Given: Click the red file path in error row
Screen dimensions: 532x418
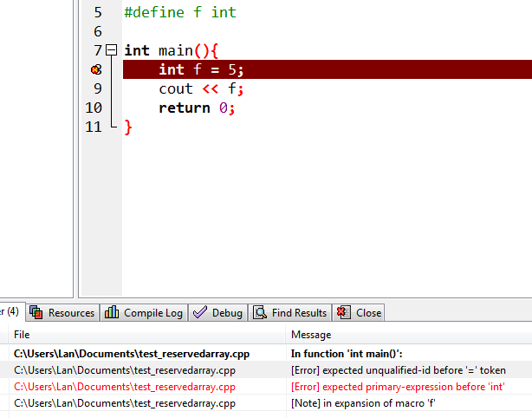Looking at the screenshot, I should pyautogui.click(x=125, y=387).
